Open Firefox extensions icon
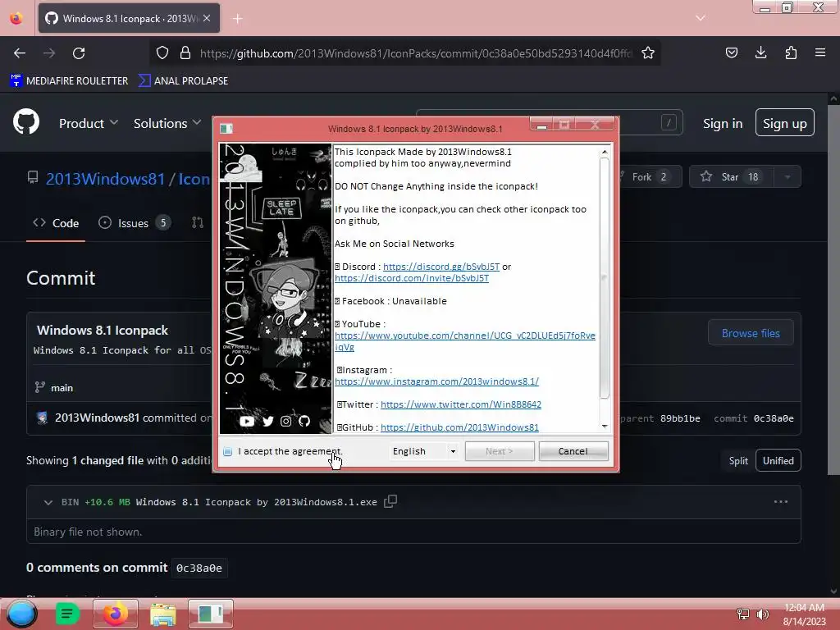Viewport: 840px width, 630px height. coord(791,52)
